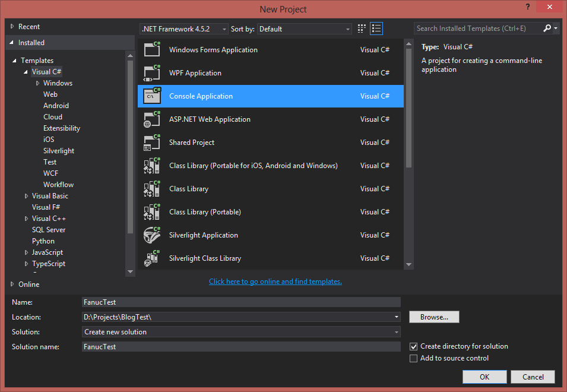Screen dimensions: 567x392
Task: Open the help question mark button
Action: click(528, 7)
